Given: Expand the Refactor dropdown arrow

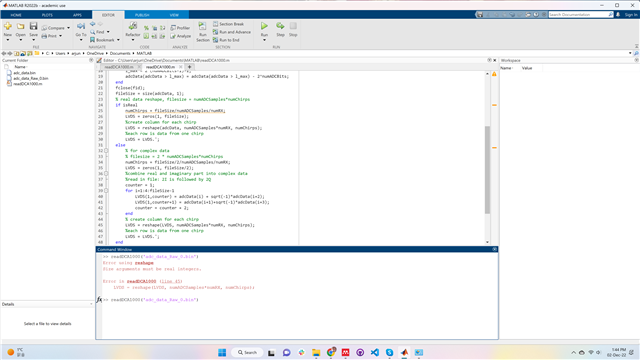Looking at the screenshot, I should click(133, 40).
